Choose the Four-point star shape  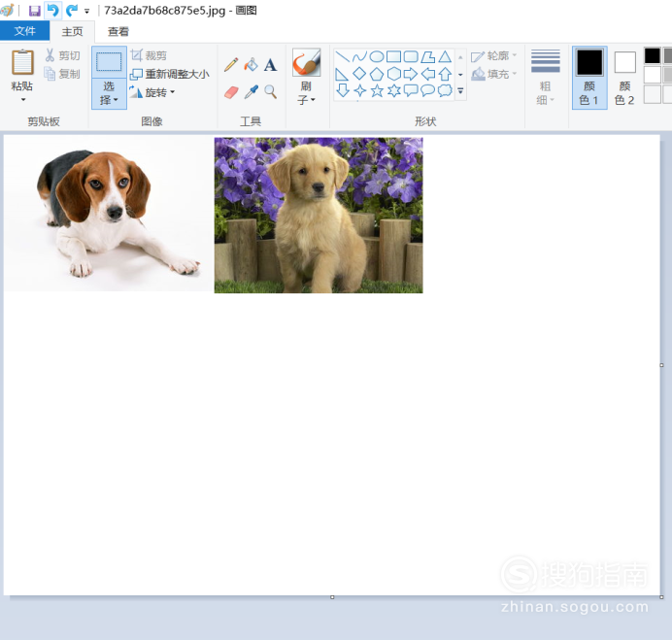click(359, 90)
